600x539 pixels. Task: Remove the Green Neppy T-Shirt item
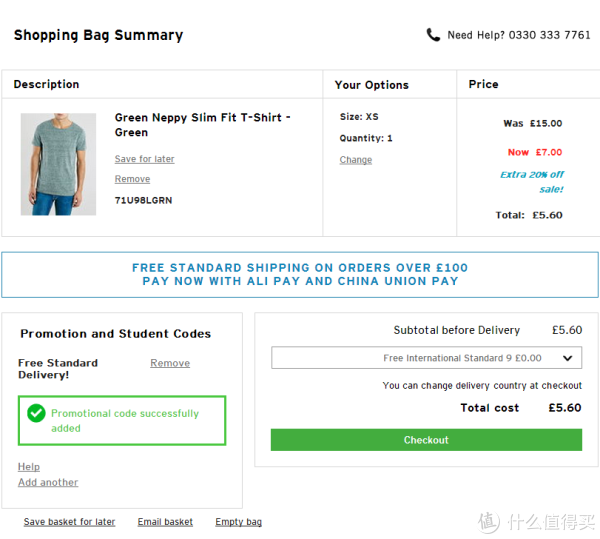pos(132,179)
